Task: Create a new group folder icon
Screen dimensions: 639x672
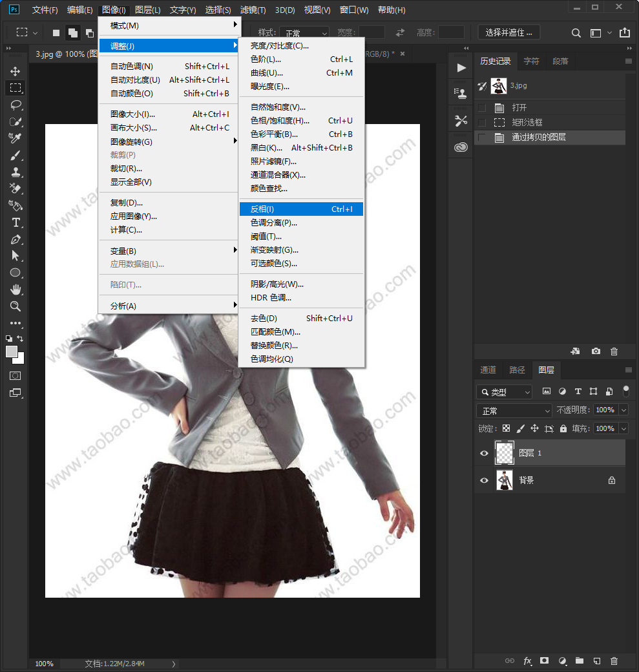Action: (x=580, y=660)
